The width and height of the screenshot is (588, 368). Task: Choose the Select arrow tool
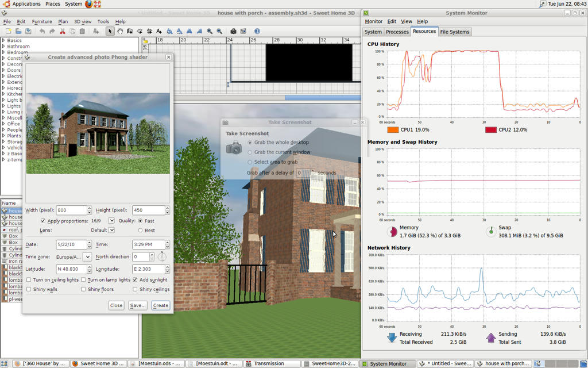point(110,31)
